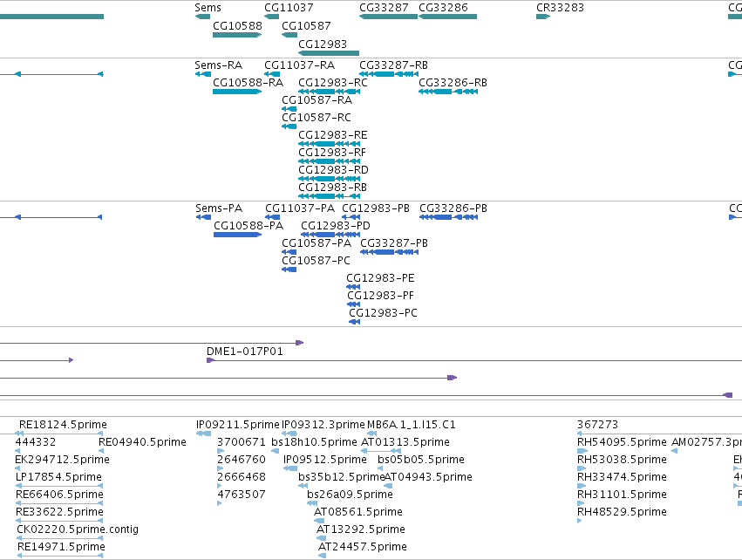Select the CG12983-PD protein label

(x=336, y=226)
